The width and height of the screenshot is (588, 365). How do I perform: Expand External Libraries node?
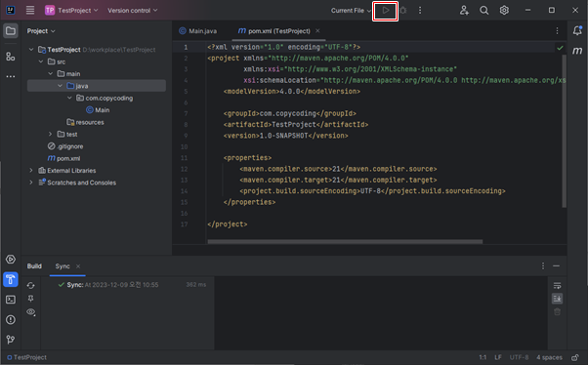pos(31,171)
